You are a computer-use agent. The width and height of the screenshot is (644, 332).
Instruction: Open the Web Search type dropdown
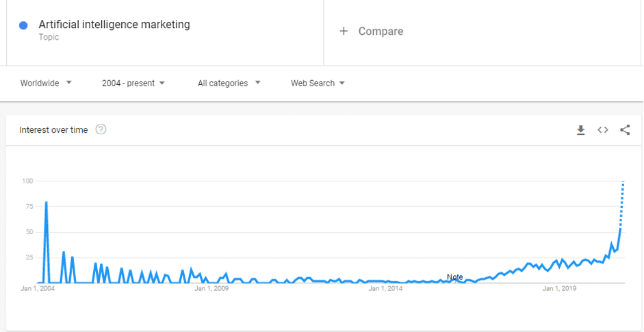[318, 84]
